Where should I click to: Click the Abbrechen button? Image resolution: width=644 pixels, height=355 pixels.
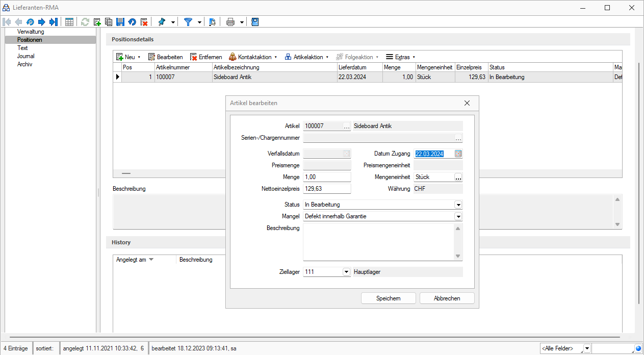click(x=447, y=298)
